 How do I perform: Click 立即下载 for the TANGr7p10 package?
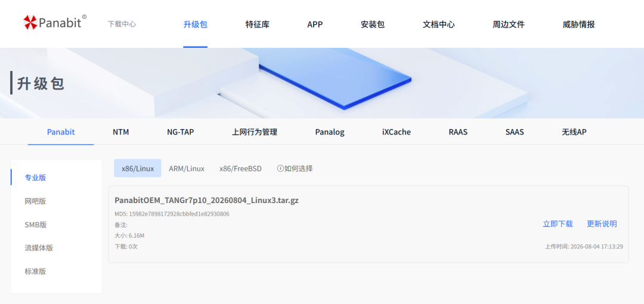point(558,224)
